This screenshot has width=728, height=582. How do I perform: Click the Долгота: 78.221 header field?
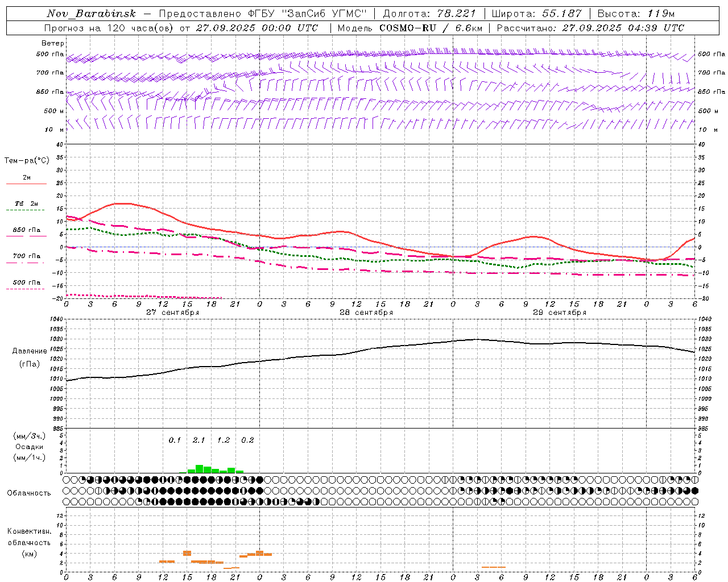429,14
